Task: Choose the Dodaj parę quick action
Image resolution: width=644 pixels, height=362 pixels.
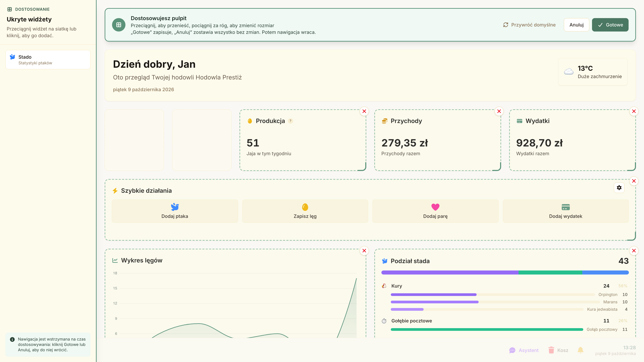Action: pyautogui.click(x=435, y=211)
